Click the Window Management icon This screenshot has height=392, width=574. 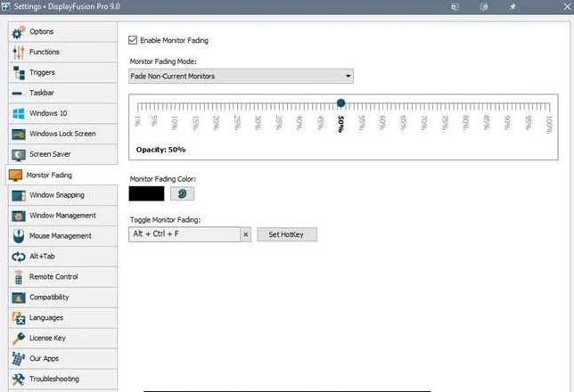(x=19, y=216)
